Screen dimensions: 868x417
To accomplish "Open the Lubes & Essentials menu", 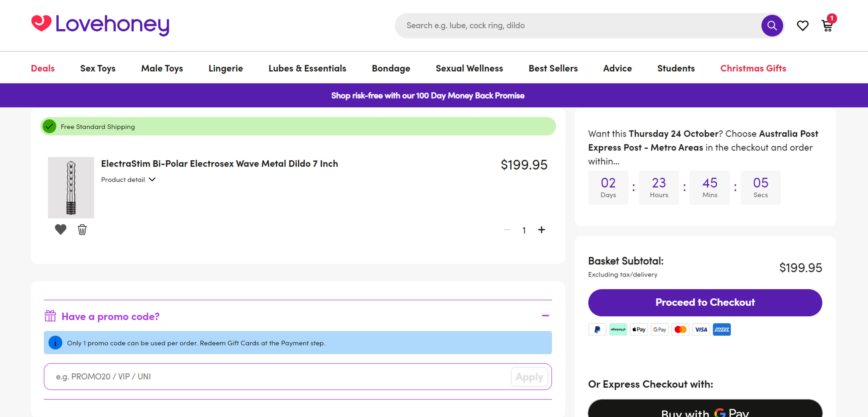I will pos(307,68).
